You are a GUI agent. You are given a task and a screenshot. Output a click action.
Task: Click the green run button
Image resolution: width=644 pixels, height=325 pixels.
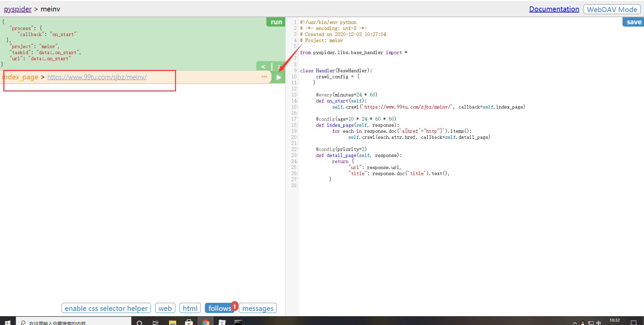pos(276,22)
